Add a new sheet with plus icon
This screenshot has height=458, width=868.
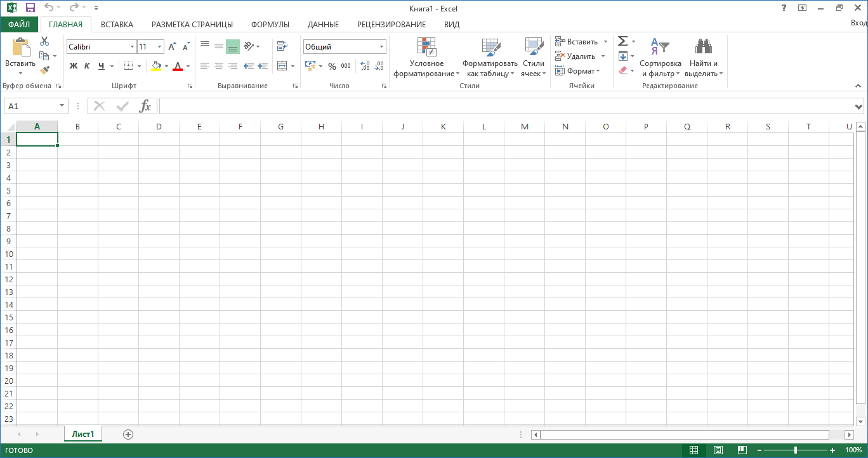coord(128,435)
